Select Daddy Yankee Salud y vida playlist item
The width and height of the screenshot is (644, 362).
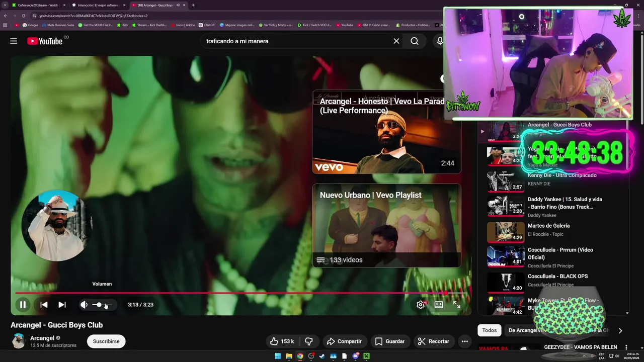[x=553, y=207]
